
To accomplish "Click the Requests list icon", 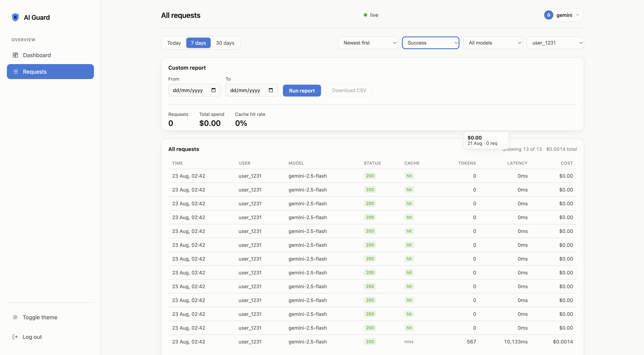I will click(15, 72).
